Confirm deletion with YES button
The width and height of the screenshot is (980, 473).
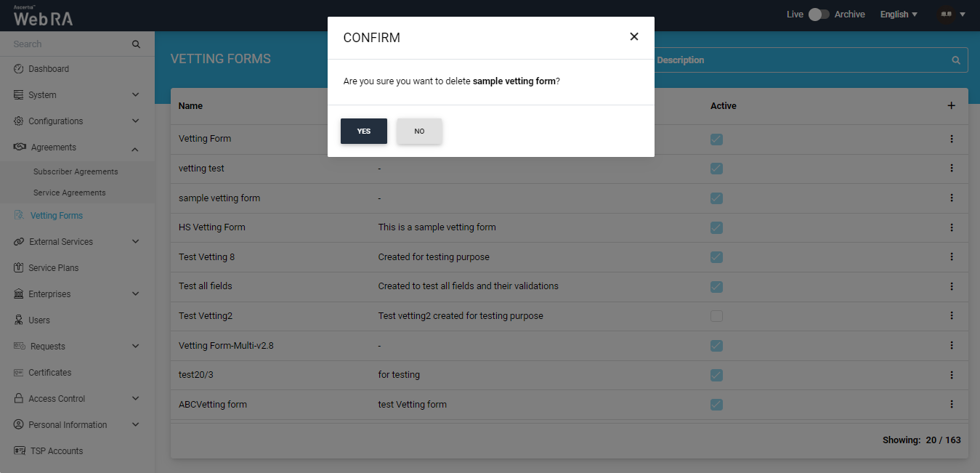coord(363,132)
